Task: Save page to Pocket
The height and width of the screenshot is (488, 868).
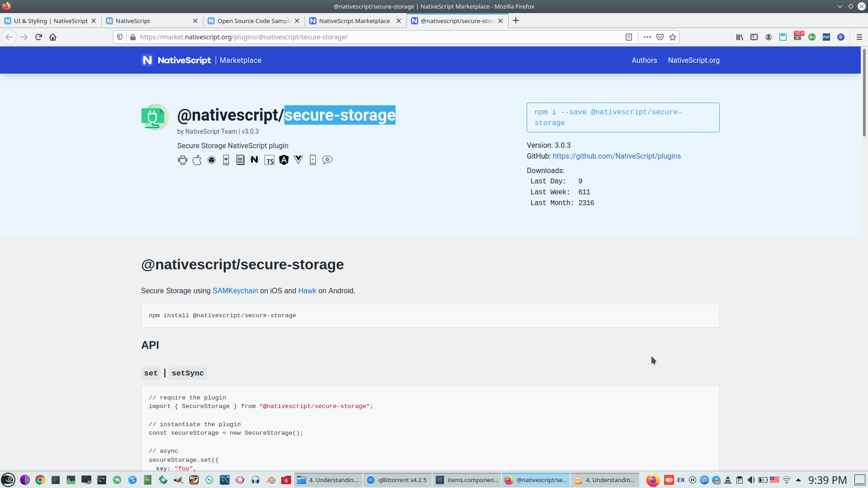Action: pos(660,37)
